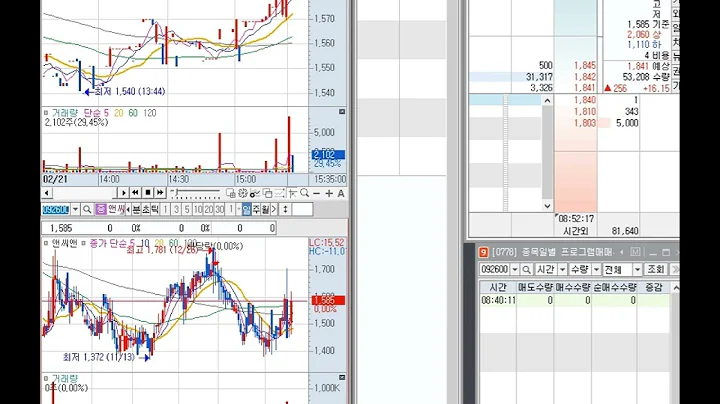
Task: Select 일 (daily) chart period
Action: coord(247,209)
